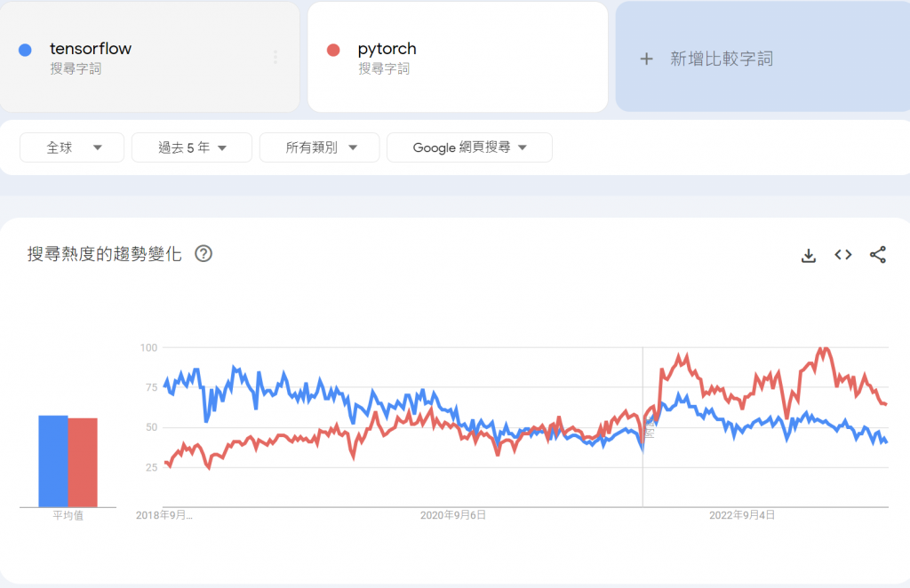Expand the 所有類別 category dropdown
The image size is (910, 588).
tap(320, 147)
